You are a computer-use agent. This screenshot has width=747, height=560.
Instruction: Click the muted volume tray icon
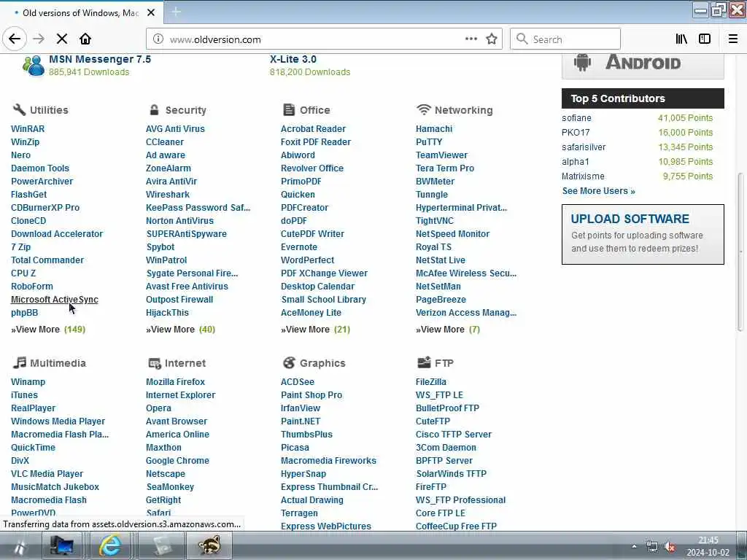tap(670, 547)
